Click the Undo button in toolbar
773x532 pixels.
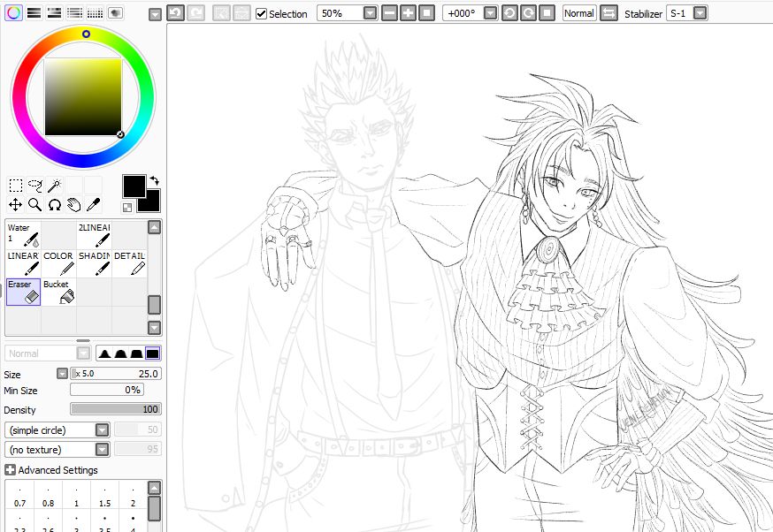[x=175, y=13]
